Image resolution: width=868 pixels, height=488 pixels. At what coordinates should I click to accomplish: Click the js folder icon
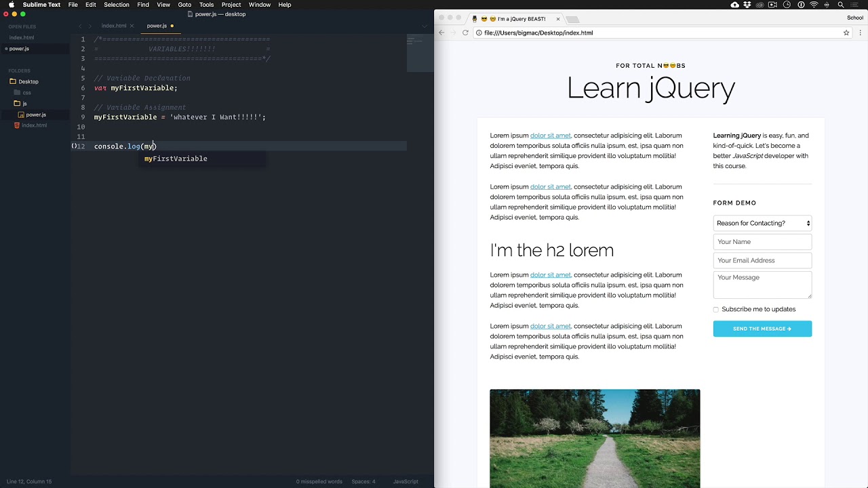point(17,104)
